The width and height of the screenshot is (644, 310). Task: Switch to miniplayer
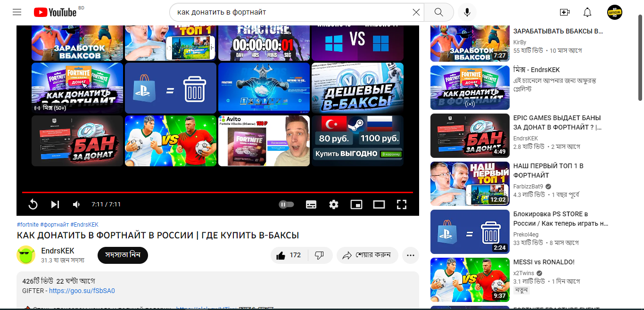tap(356, 204)
